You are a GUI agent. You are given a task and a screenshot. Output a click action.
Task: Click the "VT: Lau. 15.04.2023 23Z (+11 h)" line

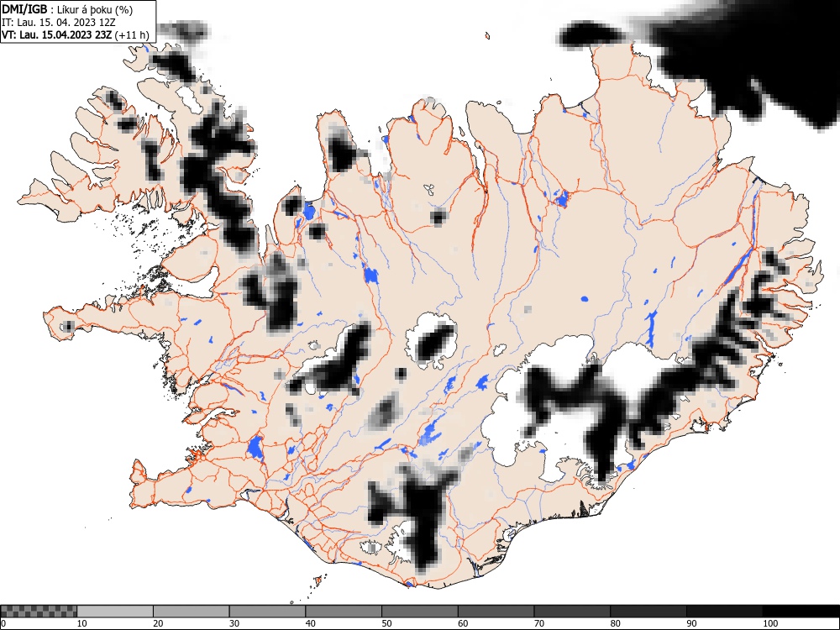tap(75, 34)
